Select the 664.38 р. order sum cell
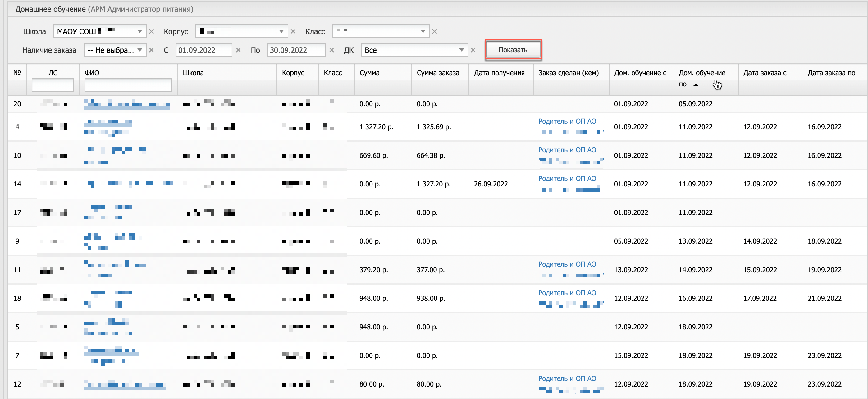Screen dimensions: 868x399 pyautogui.click(x=431, y=156)
